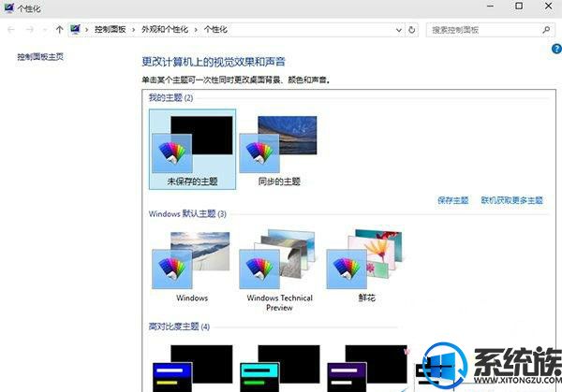Apply the Windows default theme
562x392 pixels.
[192, 267]
